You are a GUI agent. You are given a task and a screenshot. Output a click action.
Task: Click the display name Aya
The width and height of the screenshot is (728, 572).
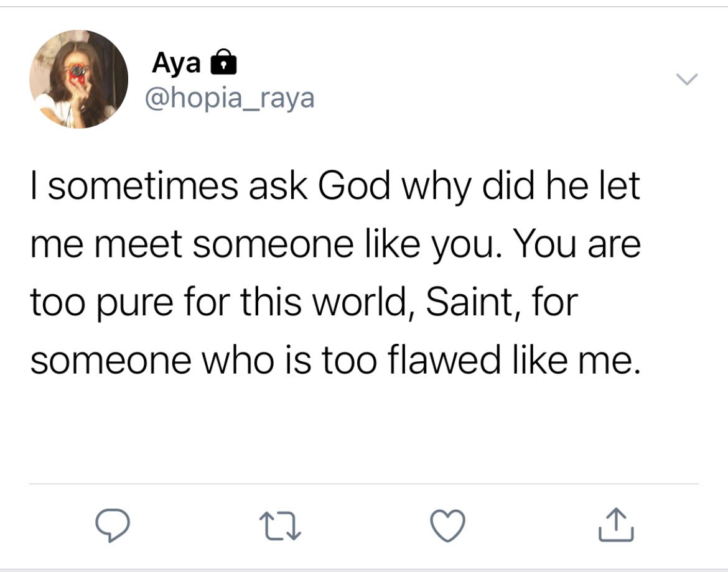(175, 62)
